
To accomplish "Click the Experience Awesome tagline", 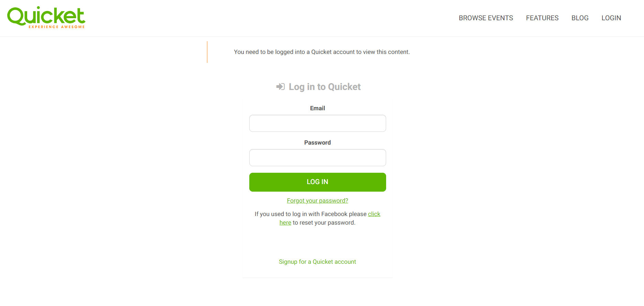I will 57,27.
